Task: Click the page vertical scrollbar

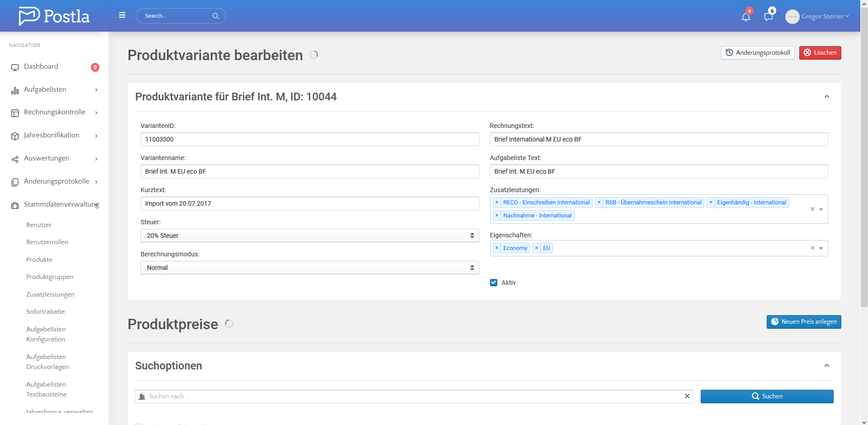Action: [864, 181]
